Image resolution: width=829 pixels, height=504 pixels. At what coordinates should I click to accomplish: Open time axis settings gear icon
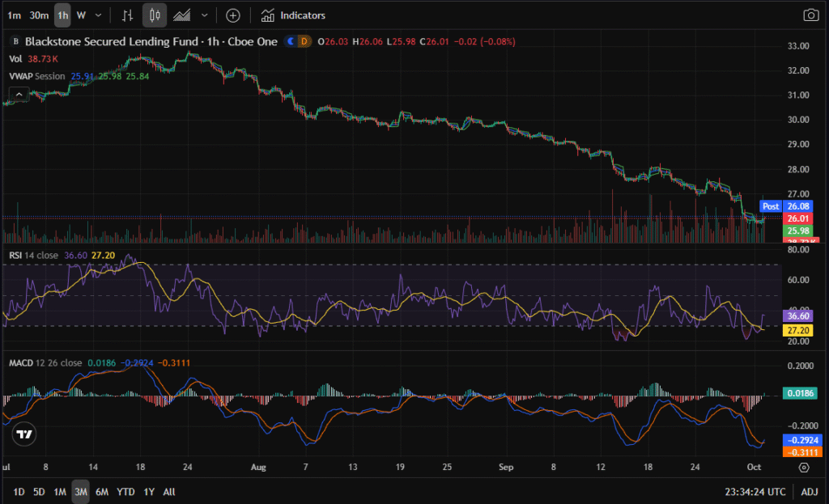coord(803,468)
